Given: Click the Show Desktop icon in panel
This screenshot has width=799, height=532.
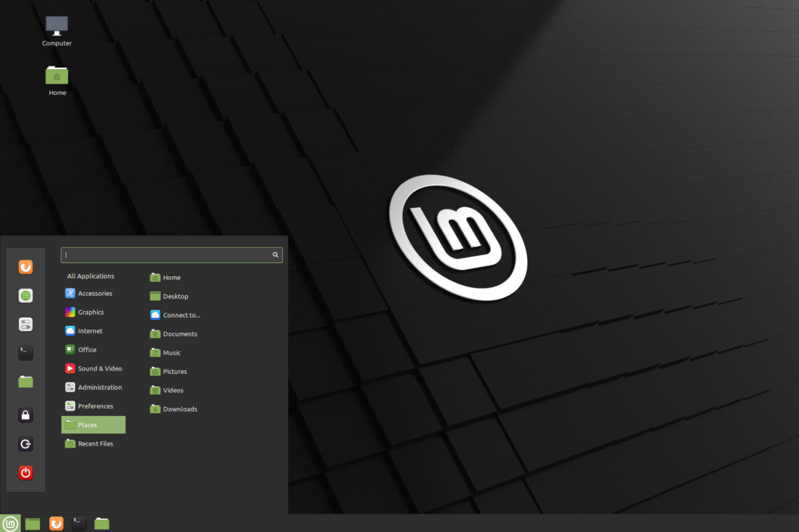Looking at the screenshot, I should pos(33,523).
